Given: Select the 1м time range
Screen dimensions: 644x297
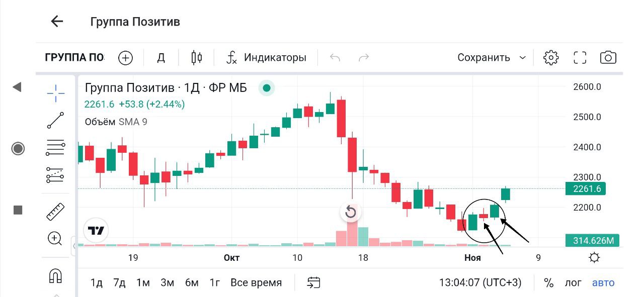Looking at the screenshot, I should 143,283.
